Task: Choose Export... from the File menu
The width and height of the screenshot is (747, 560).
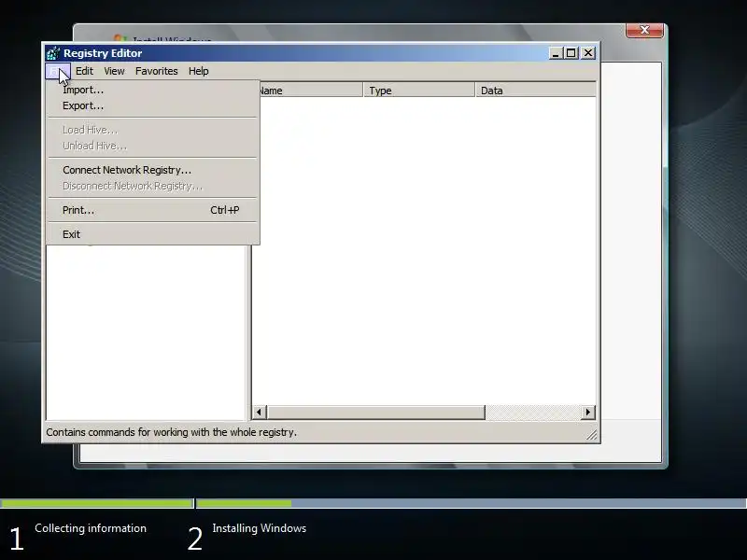Action: 152,105
